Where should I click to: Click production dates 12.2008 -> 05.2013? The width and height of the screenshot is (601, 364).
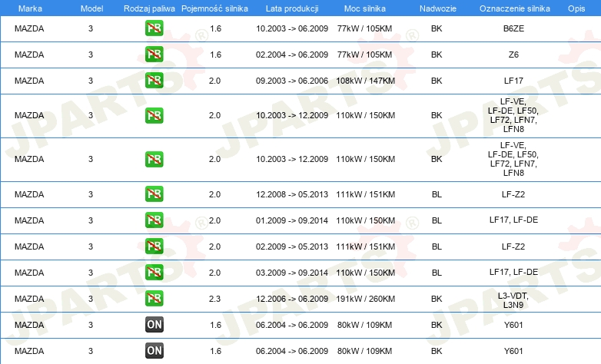(x=292, y=194)
